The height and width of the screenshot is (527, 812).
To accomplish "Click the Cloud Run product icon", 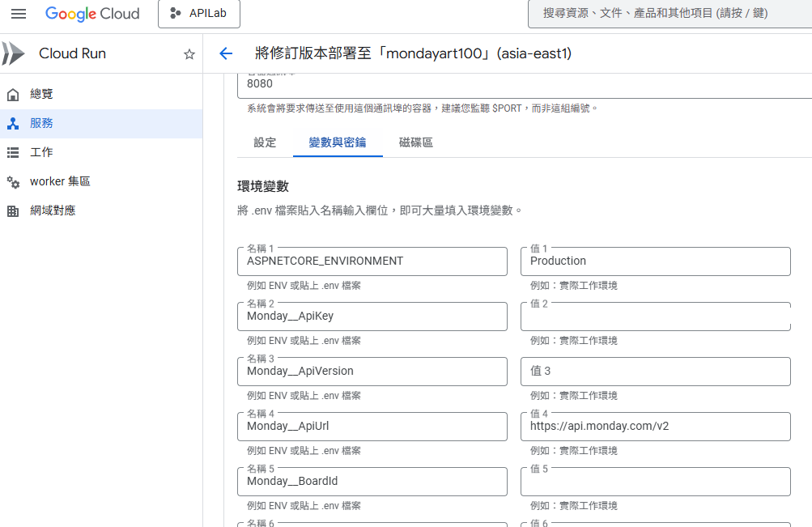I will [x=14, y=53].
